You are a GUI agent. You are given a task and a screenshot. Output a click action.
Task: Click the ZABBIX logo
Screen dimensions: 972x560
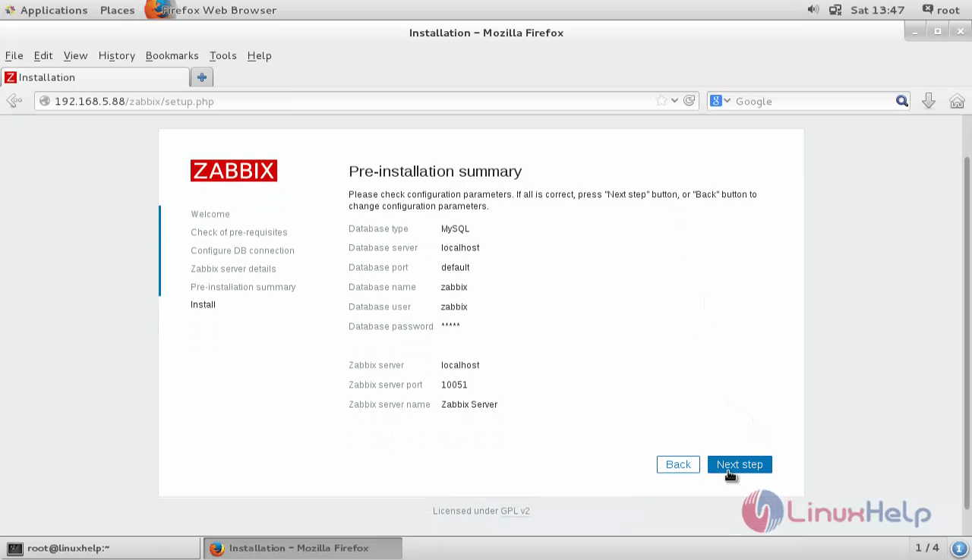[234, 171]
